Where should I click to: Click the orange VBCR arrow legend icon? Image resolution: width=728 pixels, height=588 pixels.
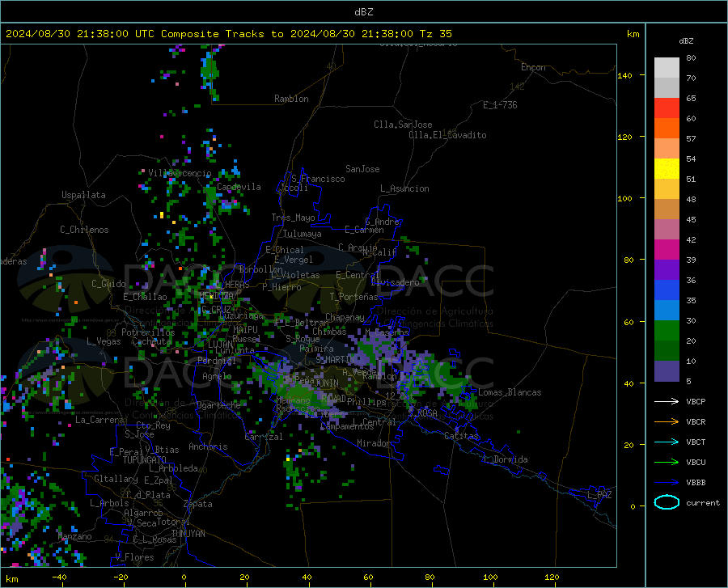click(x=667, y=422)
